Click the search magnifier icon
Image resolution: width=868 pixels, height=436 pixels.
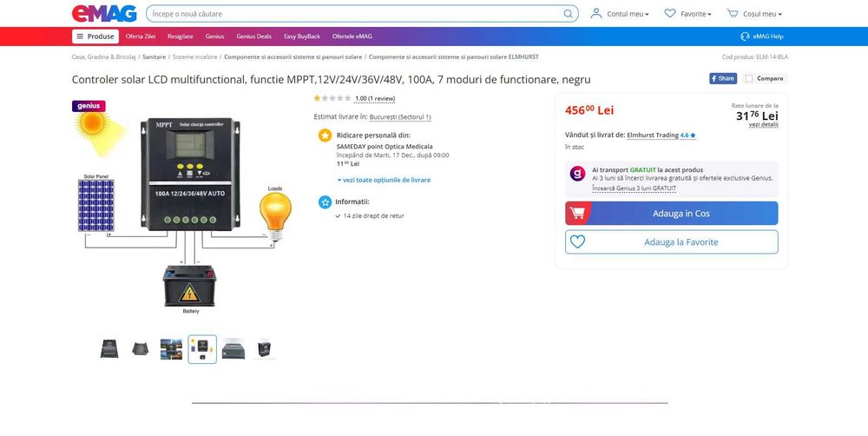(x=568, y=14)
